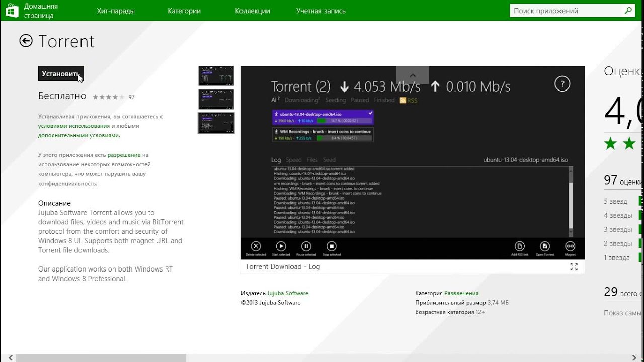Screen dimensions: 644x362
Task: Click Magnet icon in screenshot
Action: pyautogui.click(x=570, y=246)
